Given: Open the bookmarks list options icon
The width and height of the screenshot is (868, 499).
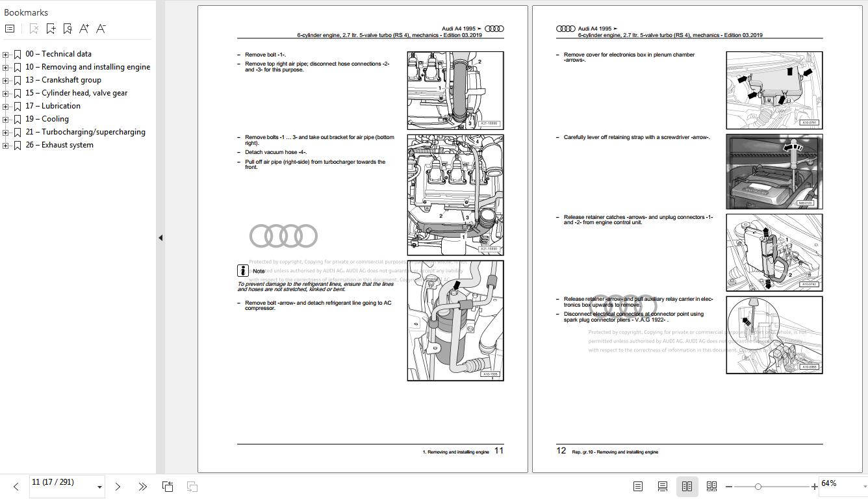Looking at the screenshot, I should point(10,28).
